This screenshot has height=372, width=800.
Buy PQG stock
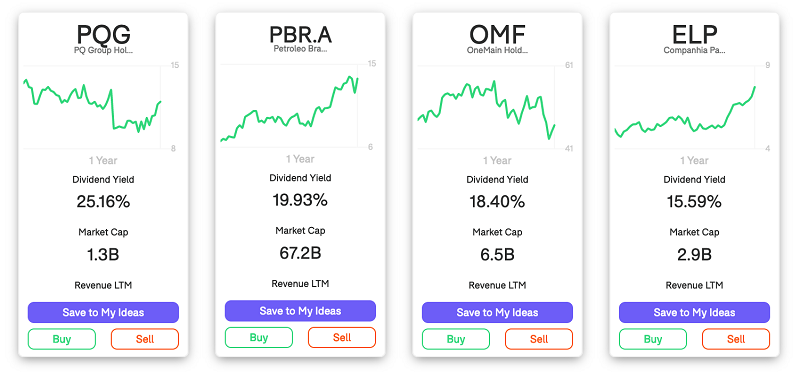pyautogui.click(x=62, y=339)
